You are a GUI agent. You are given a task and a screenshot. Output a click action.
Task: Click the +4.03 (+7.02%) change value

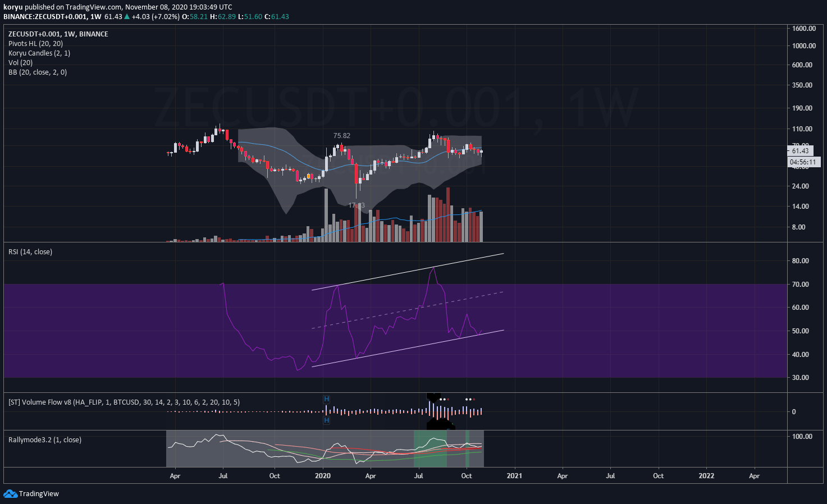pyautogui.click(x=156, y=17)
